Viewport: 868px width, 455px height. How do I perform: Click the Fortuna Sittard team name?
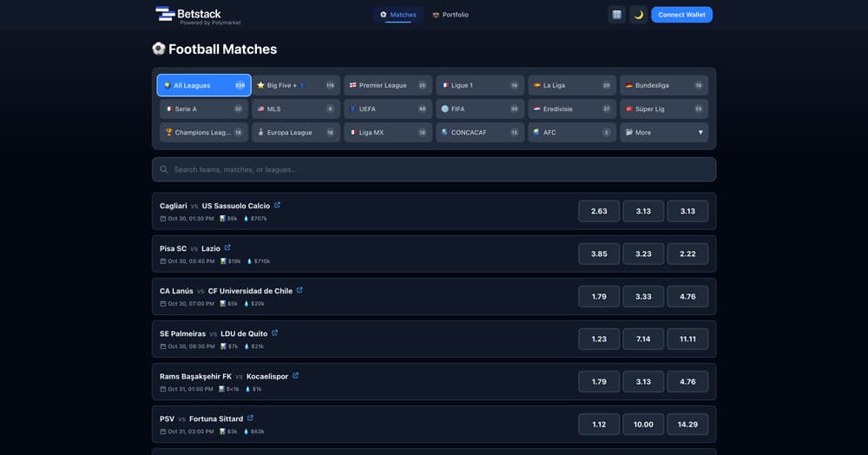click(x=216, y=419)
